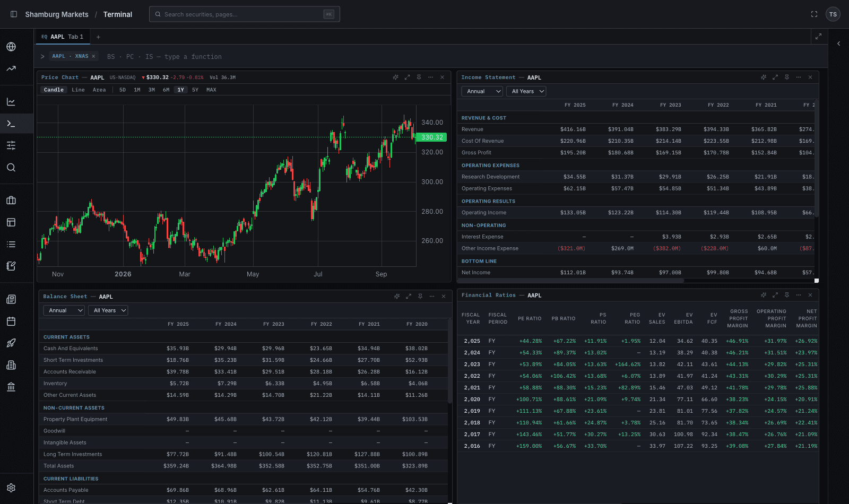Pin the Financial Ratios panel

[x=787, y=295]
